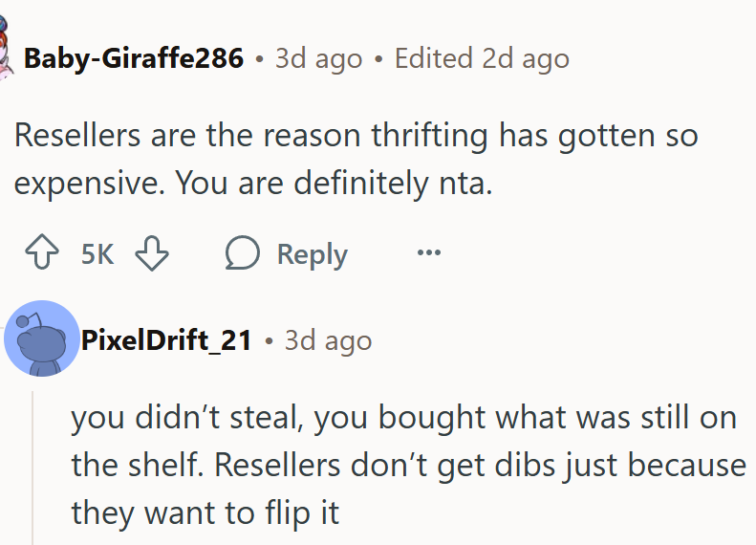Open the three-dot more options menu
Image resolution: width=756 pixels, height=545 pixels.
click(x=429, y=254)
